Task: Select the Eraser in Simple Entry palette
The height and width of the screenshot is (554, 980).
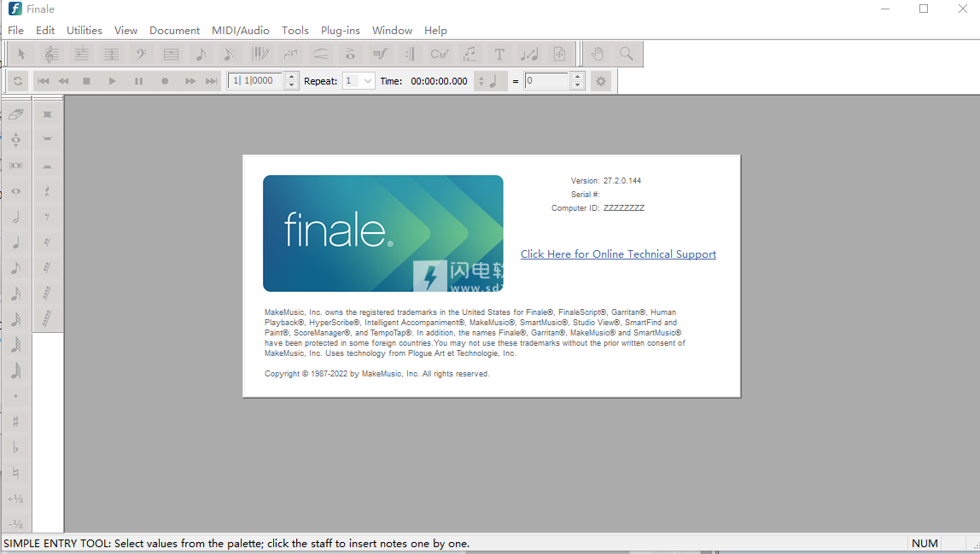Action: click(x=16, y=114)
